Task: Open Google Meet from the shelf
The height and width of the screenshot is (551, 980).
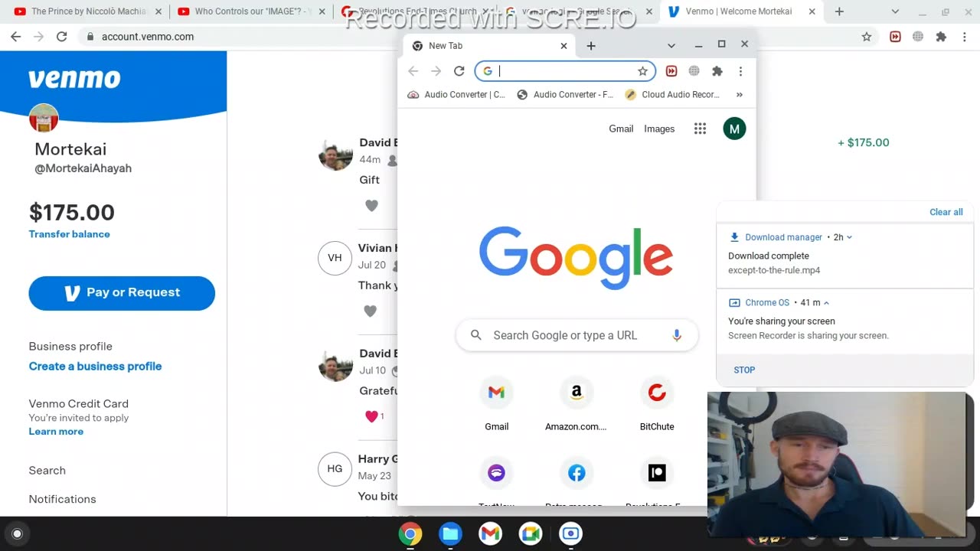Action: pyautogui.click(x=531, y=534)
